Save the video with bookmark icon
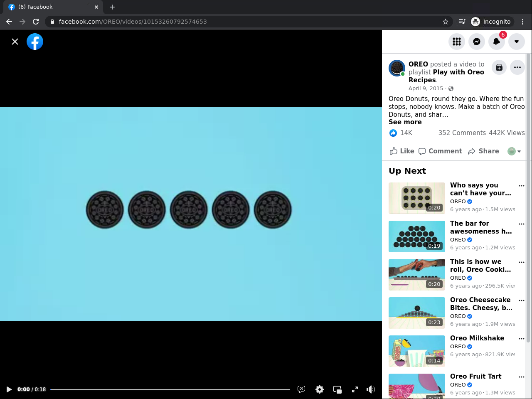Image resolution: width=532 pixels, height=399 pixels. pos(499,67)
